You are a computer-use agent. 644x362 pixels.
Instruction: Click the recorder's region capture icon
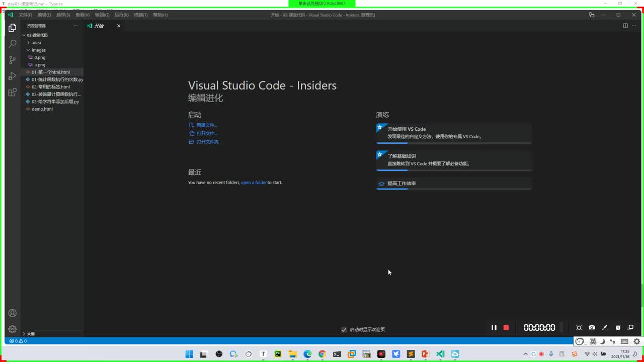tap(579, 327)
